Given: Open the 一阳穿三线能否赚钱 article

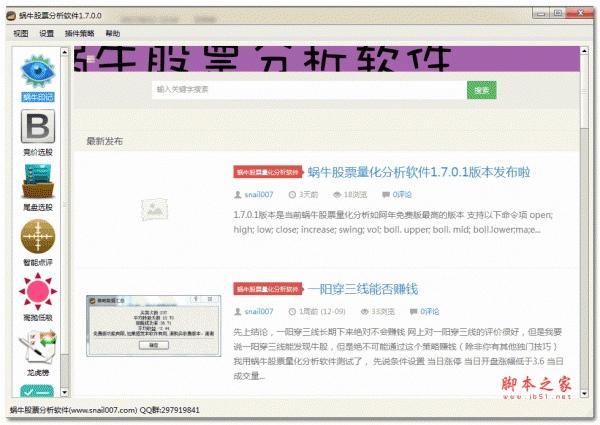Looking at the screenshot, I should pyautogui.click(x=363, y=289).
